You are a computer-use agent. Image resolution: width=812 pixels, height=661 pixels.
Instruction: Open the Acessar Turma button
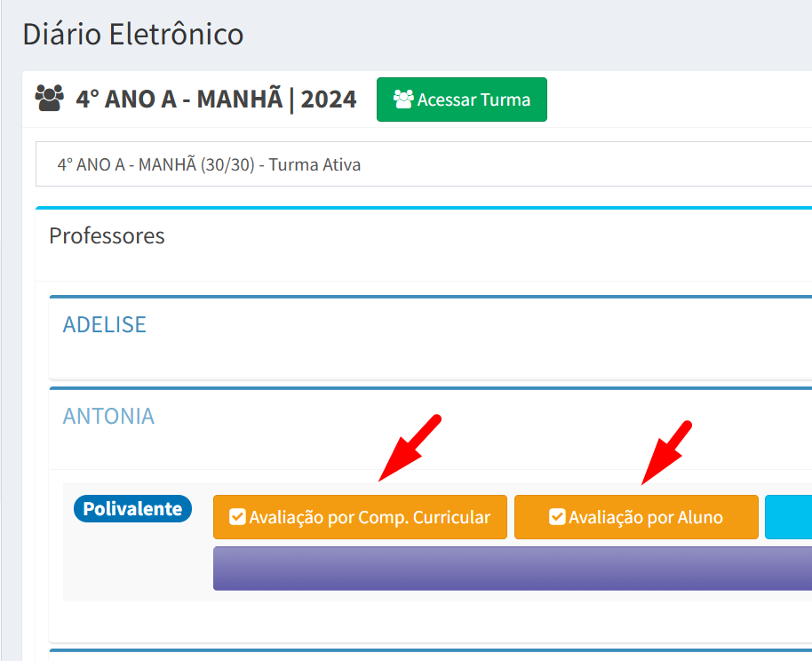[x=461, y=100]
